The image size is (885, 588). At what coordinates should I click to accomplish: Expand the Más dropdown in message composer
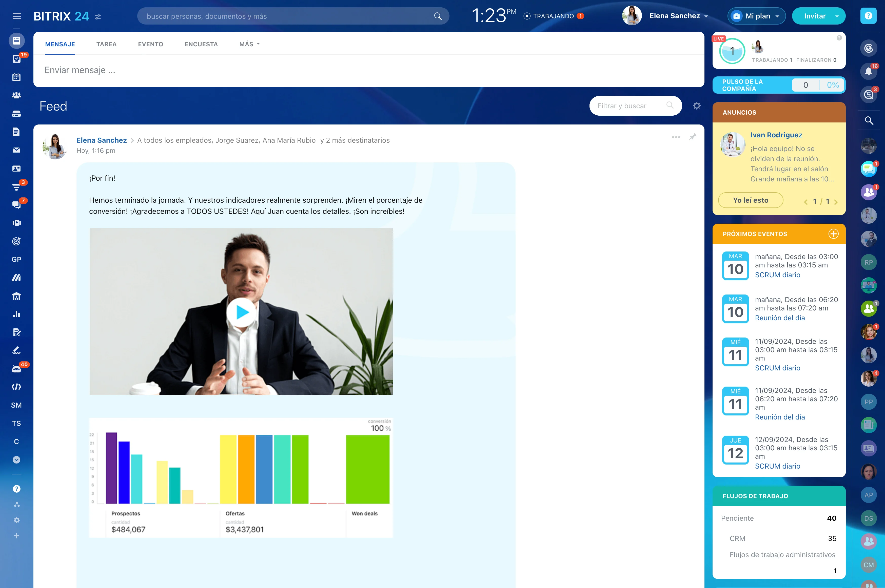(249, 44)
